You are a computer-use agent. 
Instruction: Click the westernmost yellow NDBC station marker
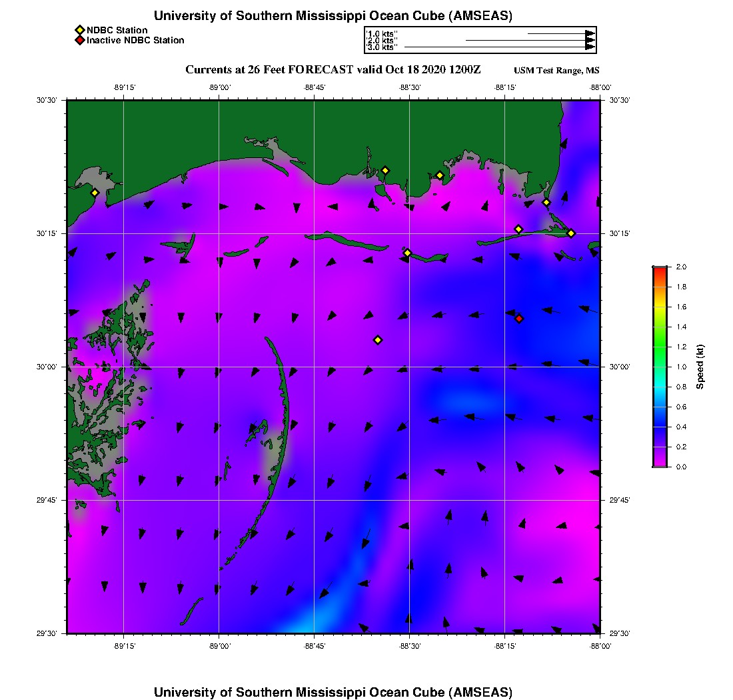click(x=95, y=193)
